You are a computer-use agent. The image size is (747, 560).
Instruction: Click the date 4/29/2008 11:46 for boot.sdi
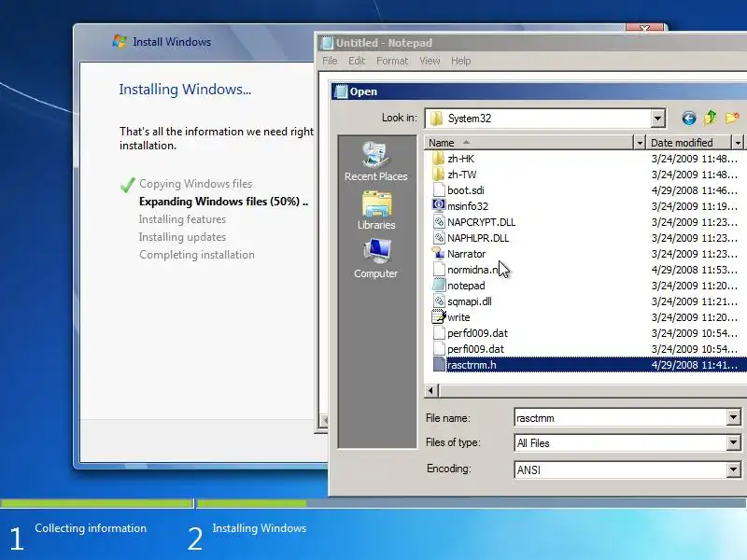coord(694,190)
